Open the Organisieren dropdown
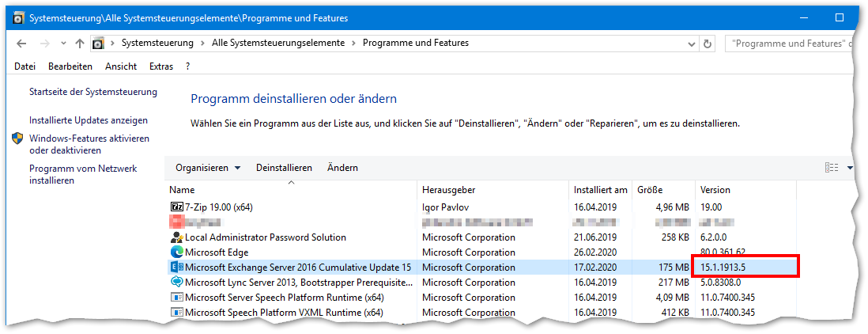 coord(207,168)
